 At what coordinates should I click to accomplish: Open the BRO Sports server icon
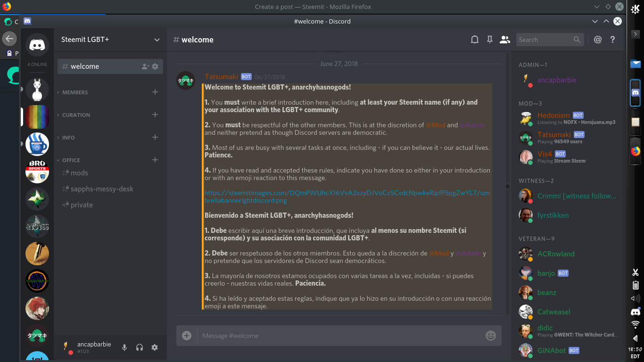click(37, 172)
